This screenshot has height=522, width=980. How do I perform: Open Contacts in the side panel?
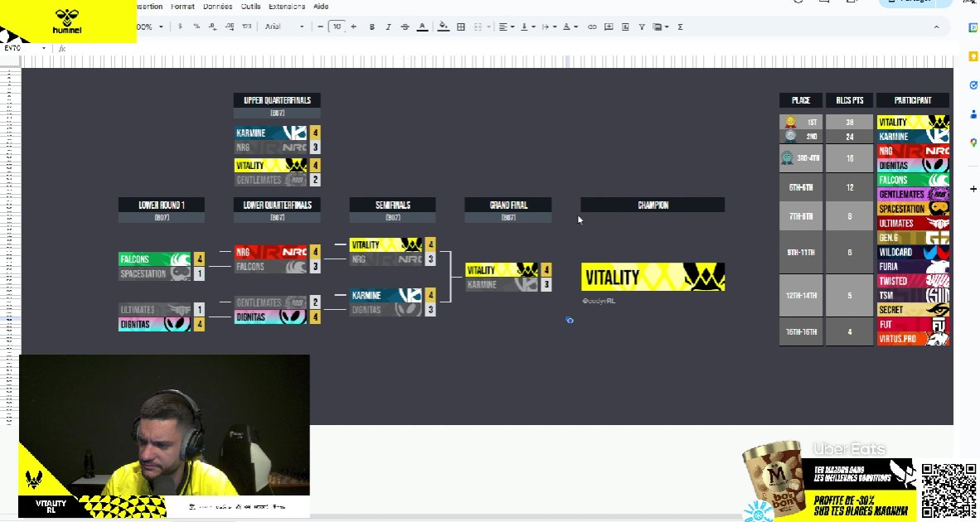tap(973, 114)
